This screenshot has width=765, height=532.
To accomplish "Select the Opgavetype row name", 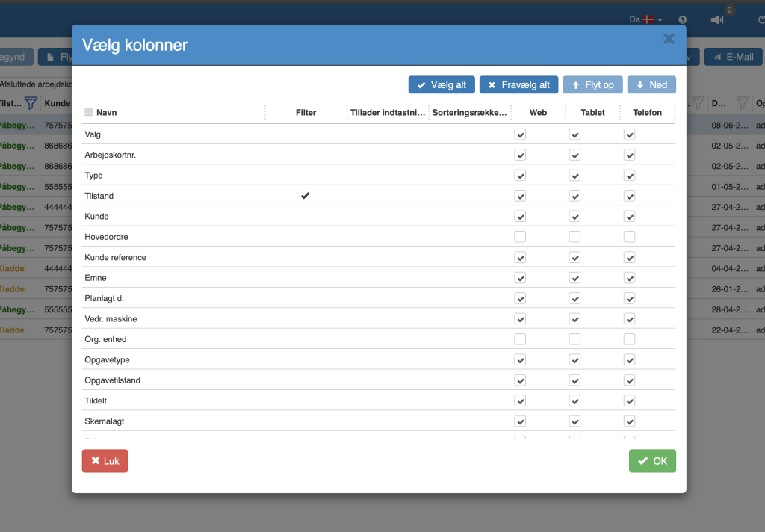I will pos(107,359).
